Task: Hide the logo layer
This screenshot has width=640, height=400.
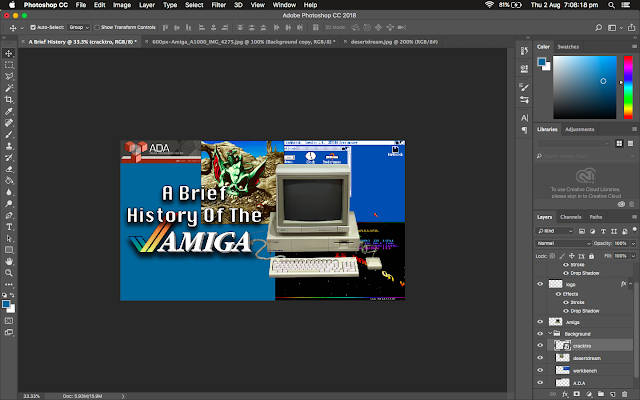Action: pos(540,284)
